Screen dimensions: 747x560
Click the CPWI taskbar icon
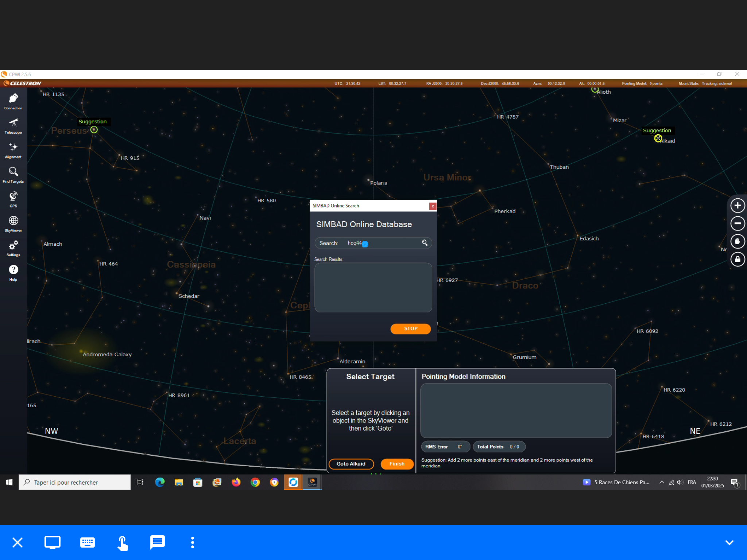(x=312, y=482)
